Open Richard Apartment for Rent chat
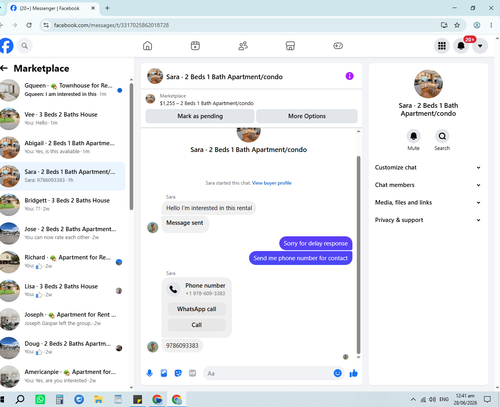500x407 pixels. [x=62, y=262]
